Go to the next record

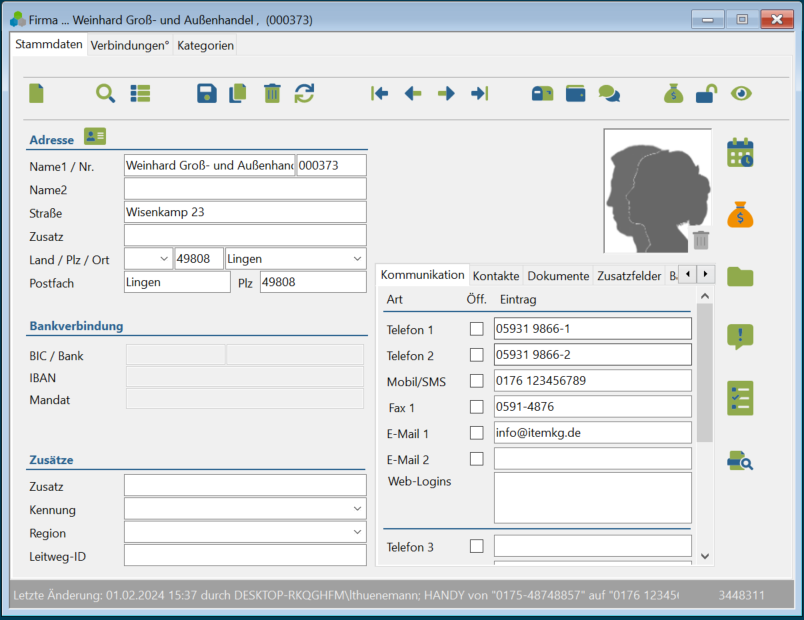pyautogui.click(x=446, y=93)
